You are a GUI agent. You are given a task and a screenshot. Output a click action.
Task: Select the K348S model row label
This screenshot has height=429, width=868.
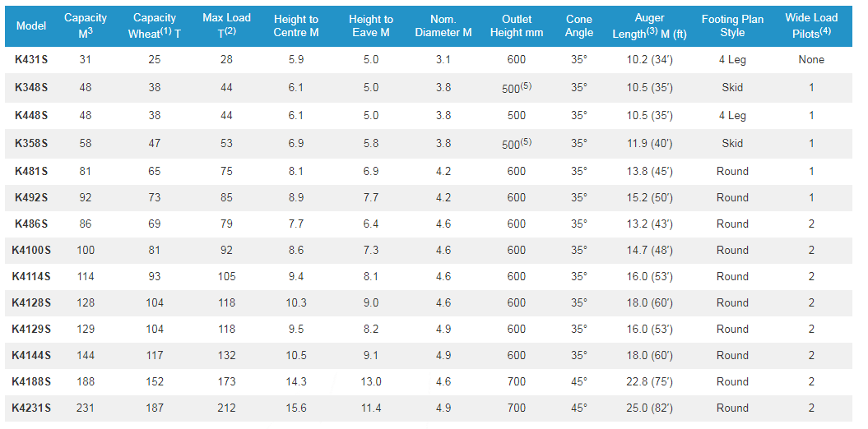tap(31, 87)
